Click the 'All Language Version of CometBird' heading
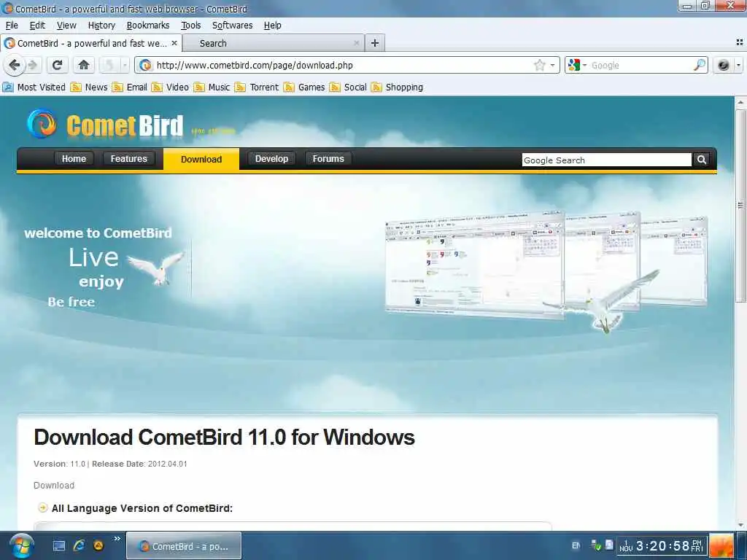 coord(142,508)
